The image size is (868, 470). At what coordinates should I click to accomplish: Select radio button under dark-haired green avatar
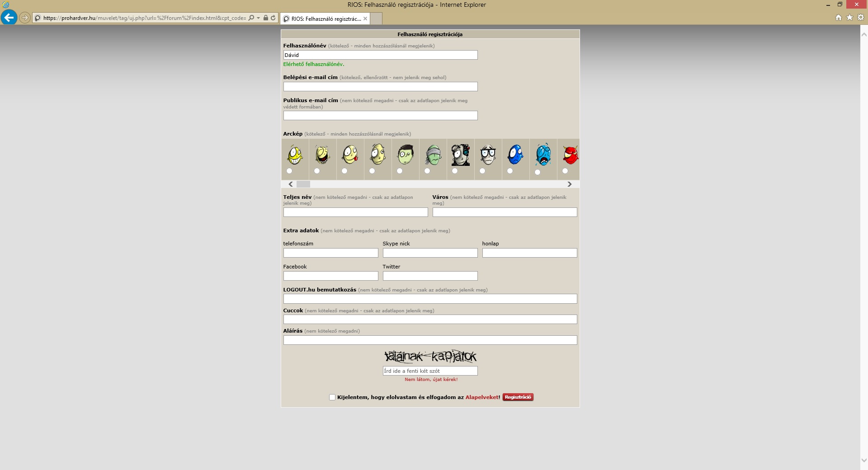(400, 171)
